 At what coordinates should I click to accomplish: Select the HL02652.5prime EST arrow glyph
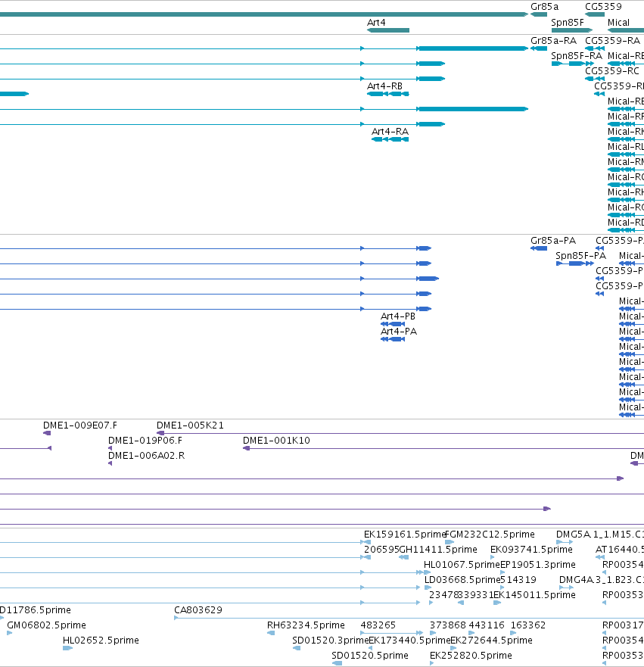pos(67,648)
